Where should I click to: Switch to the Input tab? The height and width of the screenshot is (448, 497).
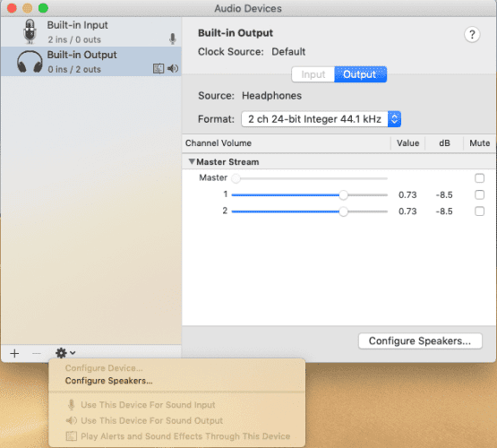tap(313, 74)
